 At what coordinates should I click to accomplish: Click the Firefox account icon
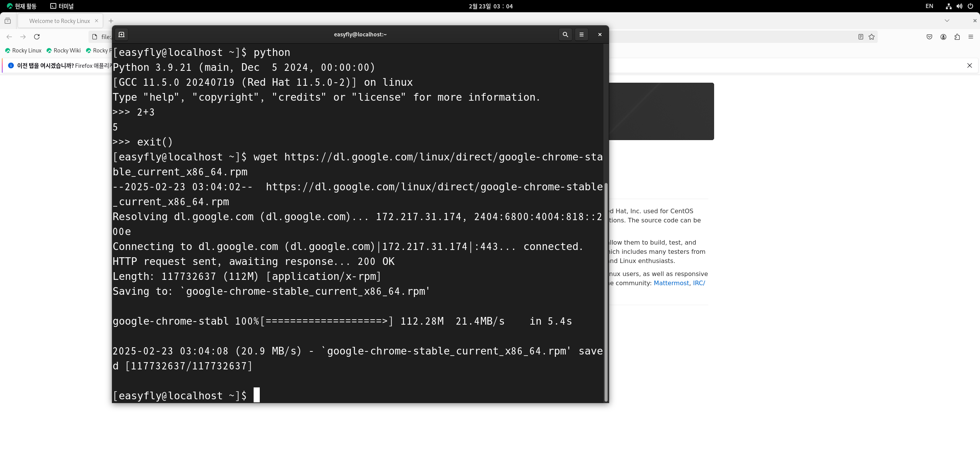[x=943, y=37]
